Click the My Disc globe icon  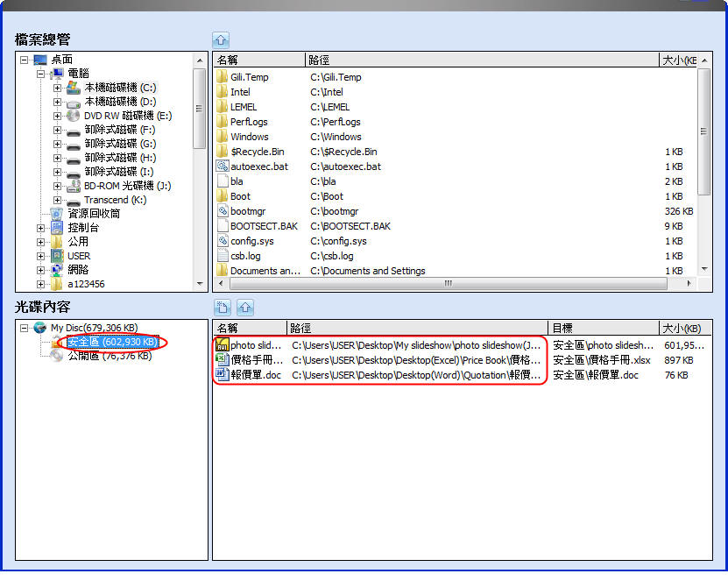pyautogui.click(x=39, y=328)
